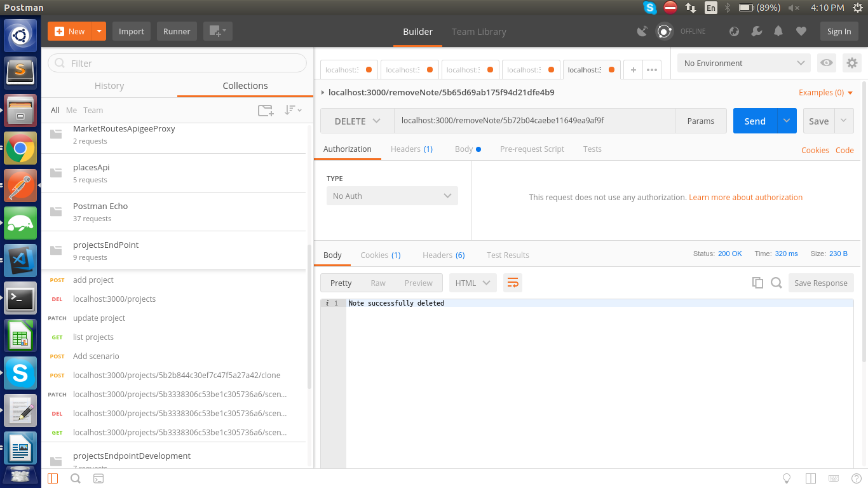Click the sync status offline icon
Viewport: 868px width, 488px height.
[665, 31]
